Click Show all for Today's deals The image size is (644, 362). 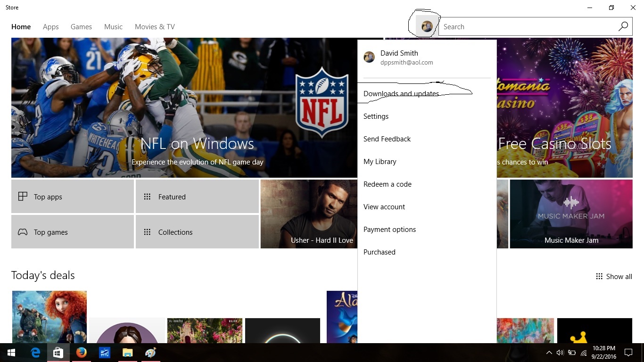click(614, 277)
